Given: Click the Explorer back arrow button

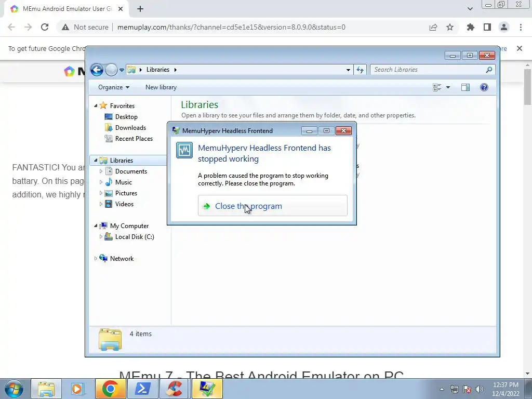Looking at the screenshot, I should (x=97, y=70).
